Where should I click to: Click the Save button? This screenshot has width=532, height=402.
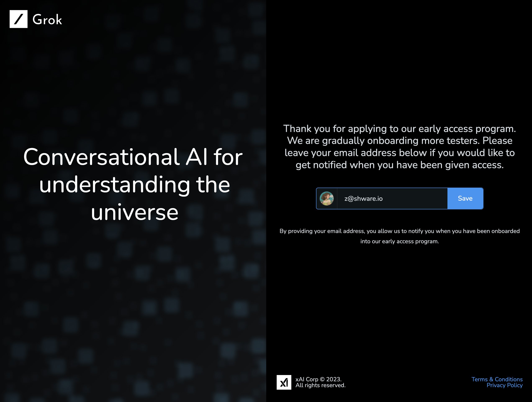coord(465,198)
